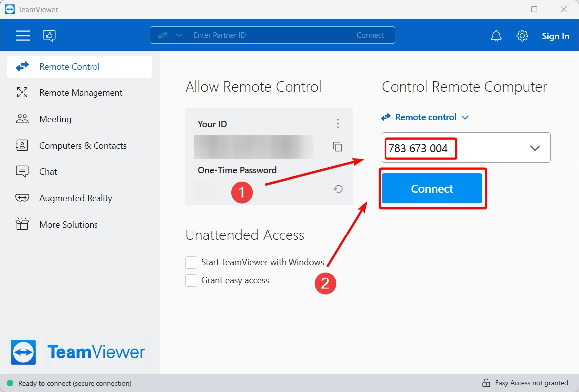Refresh the One-Time Password
This screenshot has height=392, width=579.
(338, 189)
